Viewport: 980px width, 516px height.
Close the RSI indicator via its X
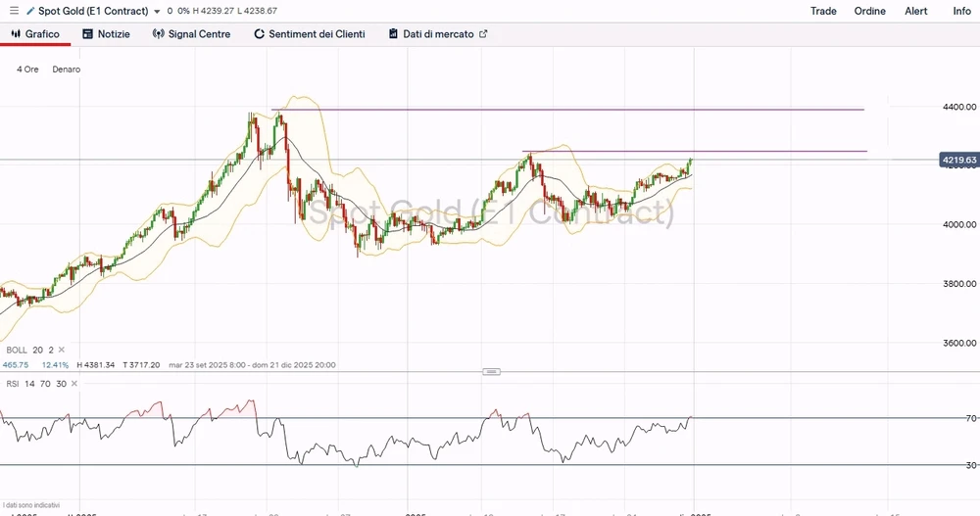tap(75, 384)
